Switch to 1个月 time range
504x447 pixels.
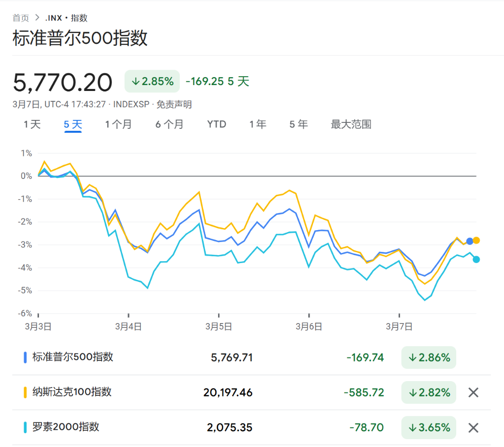[118, 124]
